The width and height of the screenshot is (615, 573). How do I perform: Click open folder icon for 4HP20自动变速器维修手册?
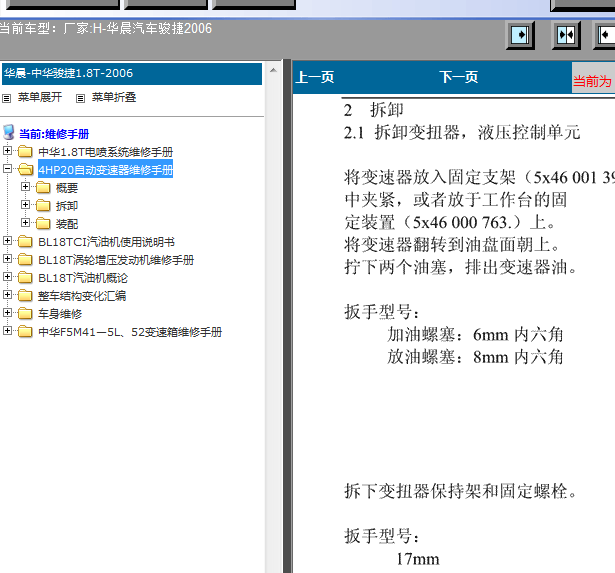point(25,169)
